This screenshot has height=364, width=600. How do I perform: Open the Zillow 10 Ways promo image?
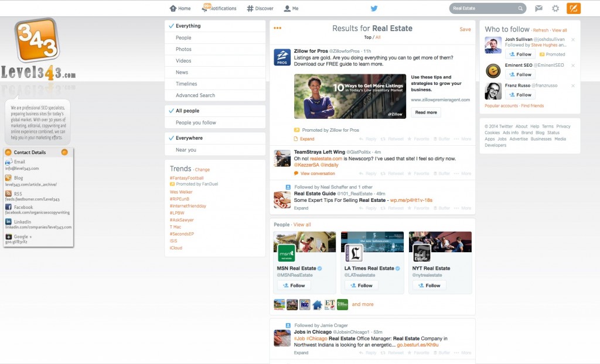coord(350,97)
